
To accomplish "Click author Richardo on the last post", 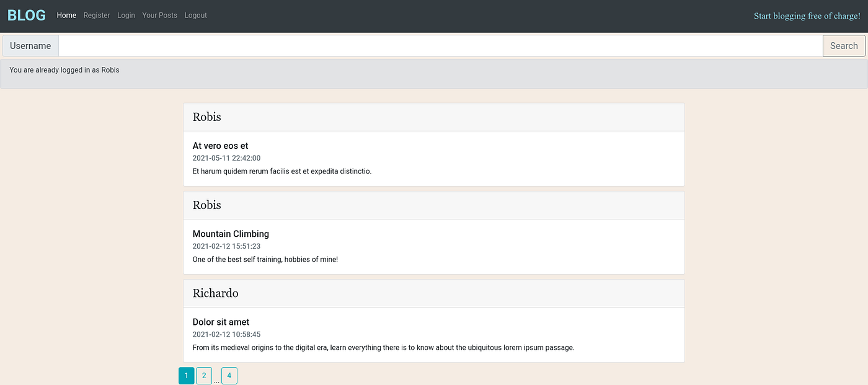I will point(215,293).
